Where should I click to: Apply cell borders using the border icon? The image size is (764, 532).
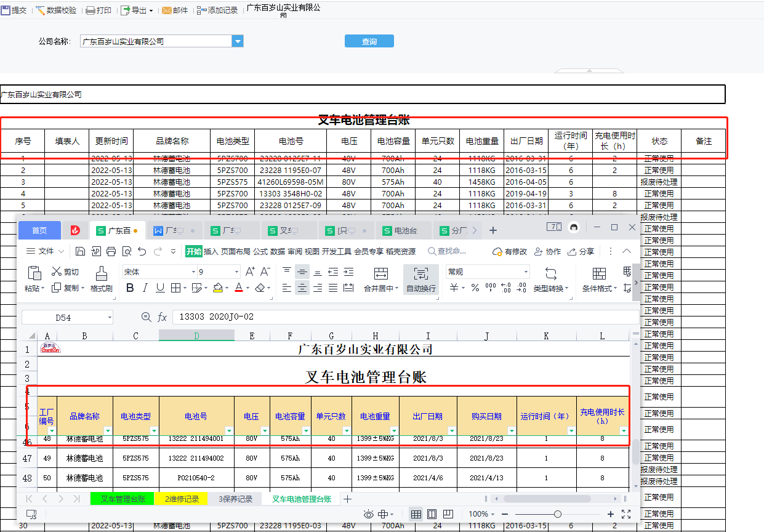point(175,288)
